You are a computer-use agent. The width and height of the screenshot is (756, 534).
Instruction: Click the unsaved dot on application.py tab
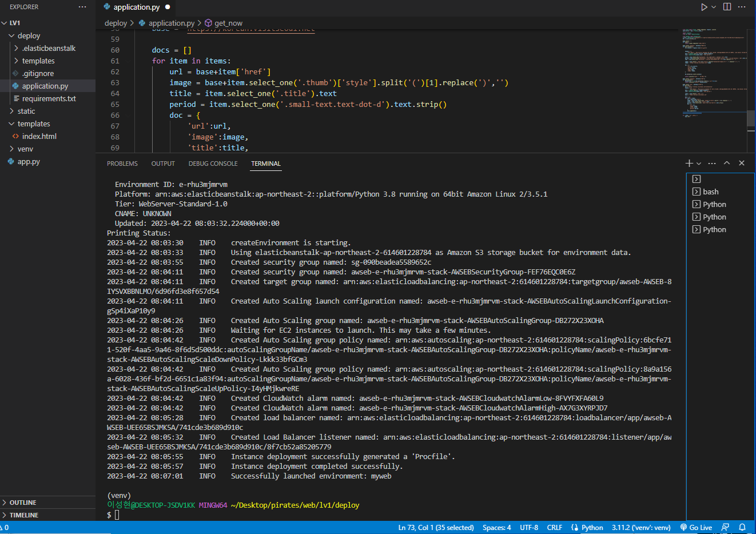168,7
